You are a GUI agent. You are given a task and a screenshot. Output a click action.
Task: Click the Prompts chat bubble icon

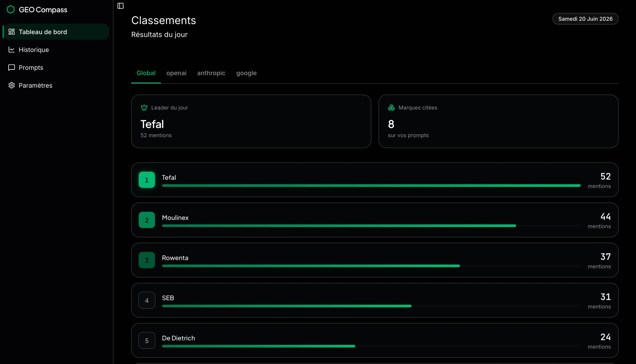[x=12, y=68]
